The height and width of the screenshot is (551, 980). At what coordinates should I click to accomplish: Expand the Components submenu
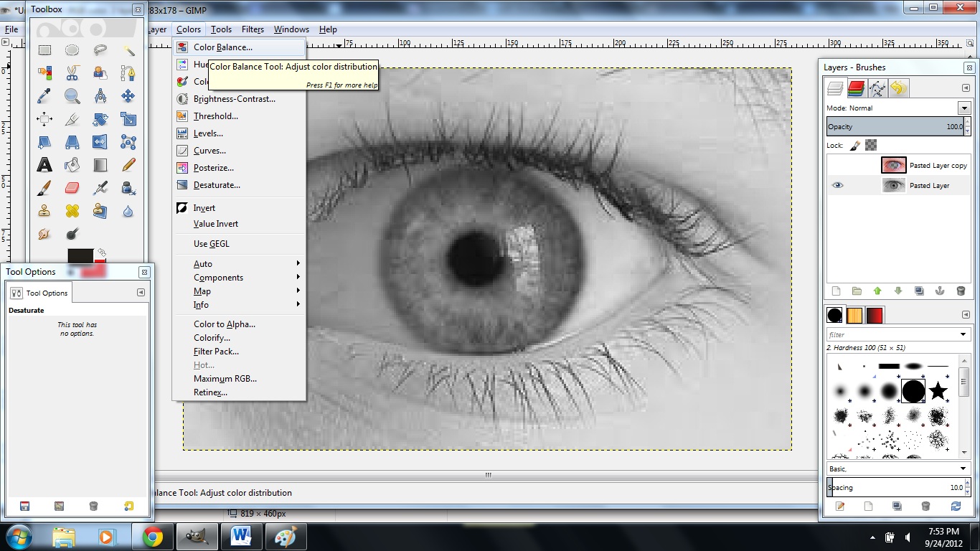pos(239,278)
